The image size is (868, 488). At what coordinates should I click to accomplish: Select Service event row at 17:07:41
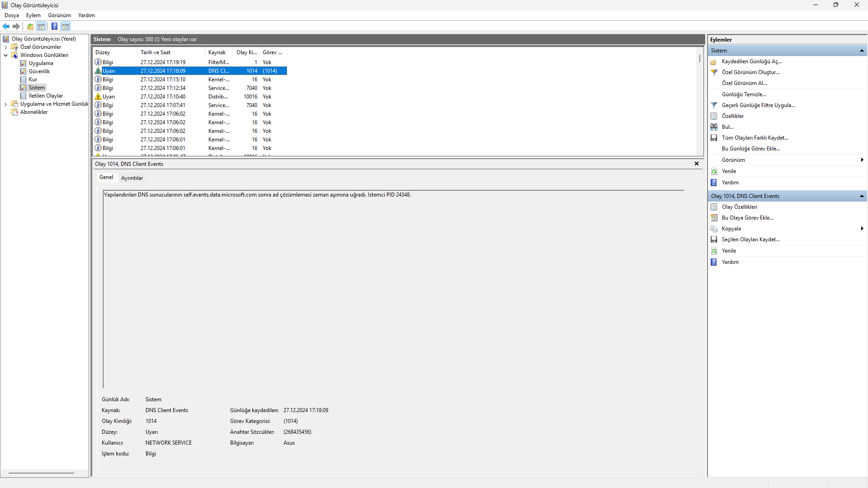point(190,105)
